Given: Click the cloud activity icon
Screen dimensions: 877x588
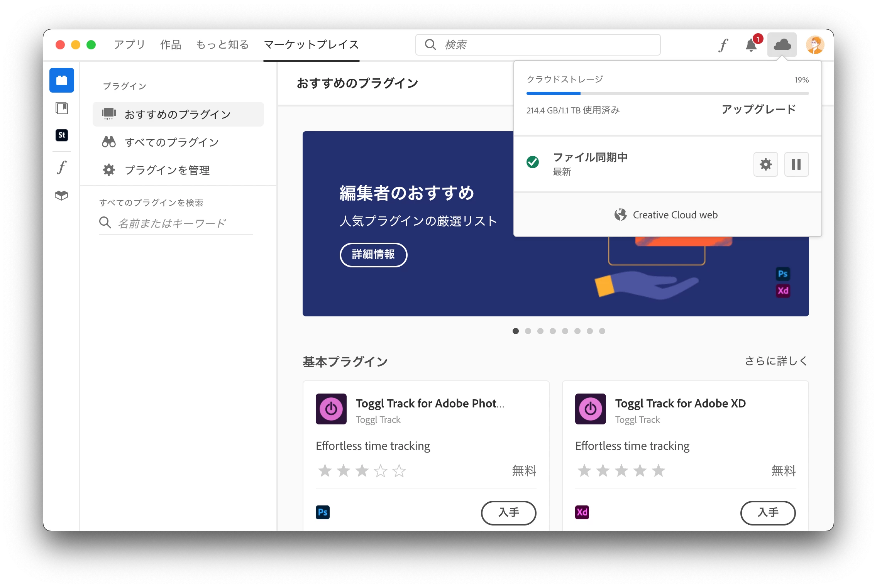Looking at the screenshot, I should pyautogui.click(x=782, y=45).
